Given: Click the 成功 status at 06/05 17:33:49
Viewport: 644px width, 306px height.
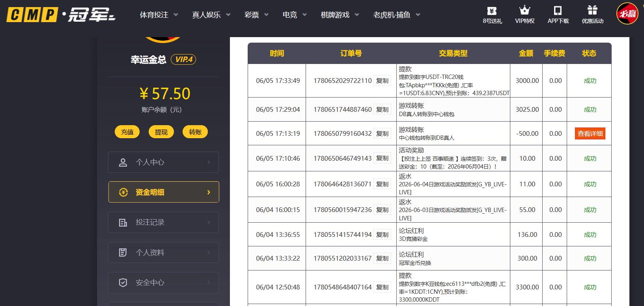Looking at the screenshot, I should 590,81.
